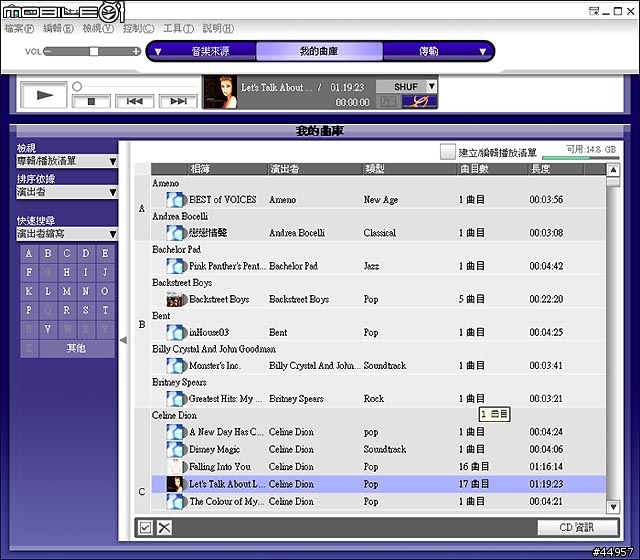This screenshot has height=560, width=640.
Task: Click the check-all icon in bottom bar
Action: 145,527
